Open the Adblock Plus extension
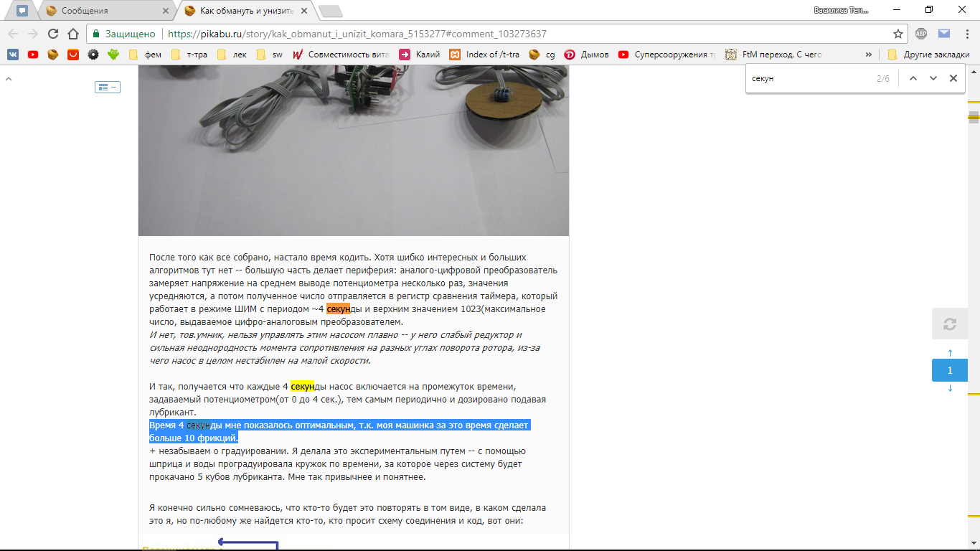The width and height of the screenshot is (980, 551). pos(921,34)
